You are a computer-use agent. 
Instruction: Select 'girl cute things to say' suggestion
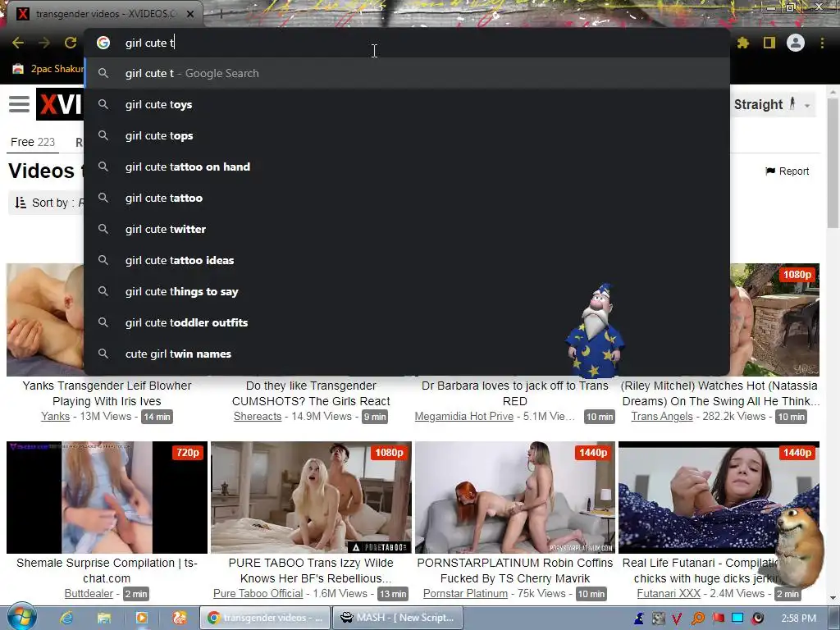pyautogui.click(x=407, y=291)
